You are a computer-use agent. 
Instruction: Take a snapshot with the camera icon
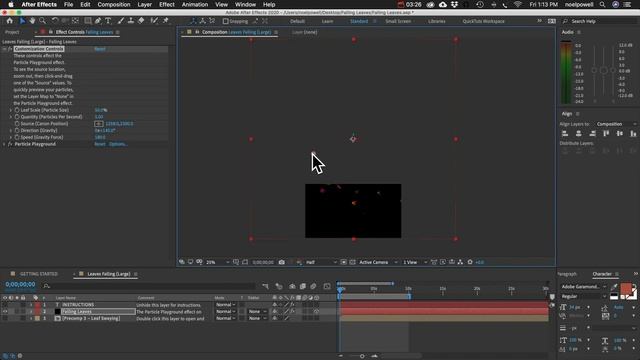click(282, 262)
